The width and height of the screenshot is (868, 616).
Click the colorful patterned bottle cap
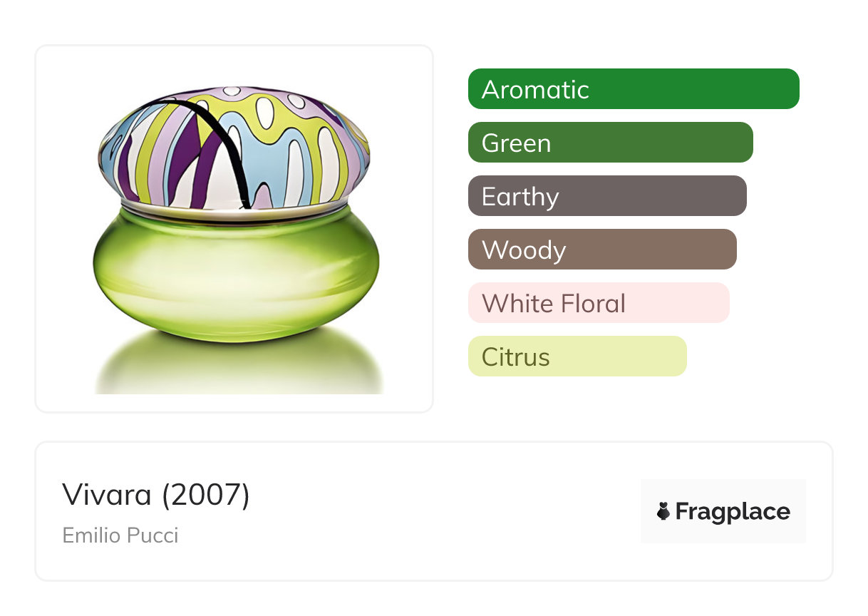(x=234, y=148)
